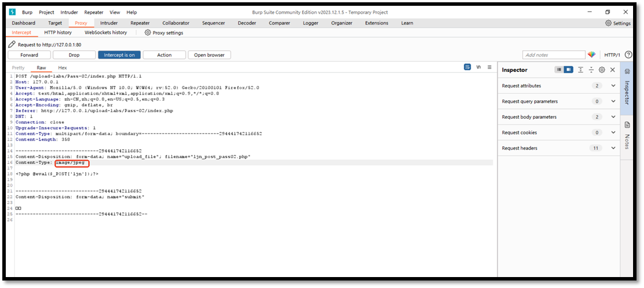Expand the Request headers section
This screenshot has height=288, width=644.
(x=559, y=148)
